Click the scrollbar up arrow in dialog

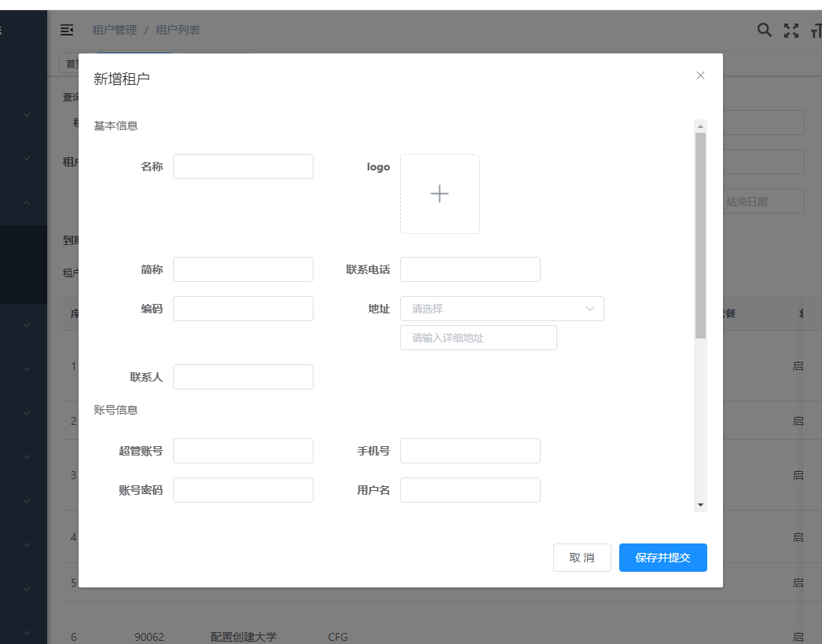click(x=700, y=126)
